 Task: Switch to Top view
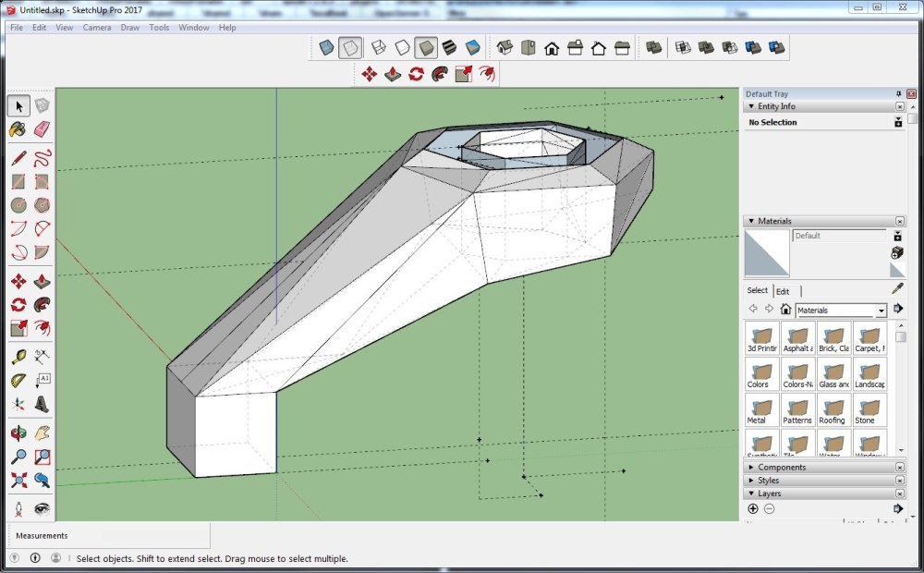(528, 48)
